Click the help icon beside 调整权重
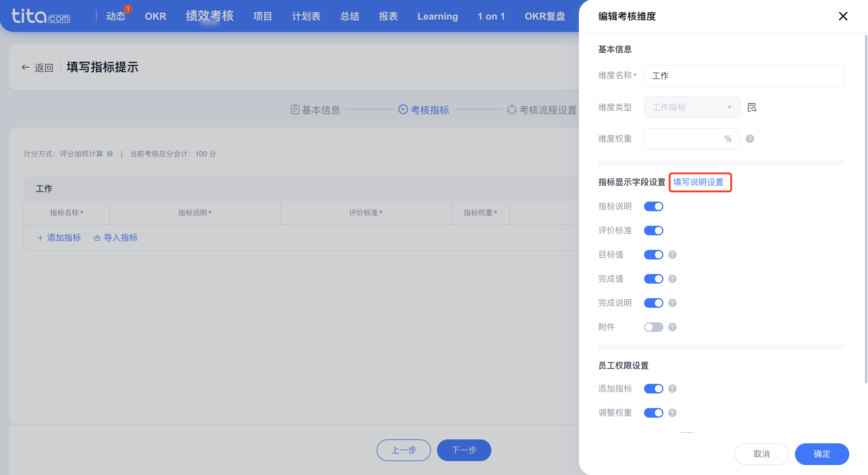The image size is (868, 475). [x=672, y=413]
